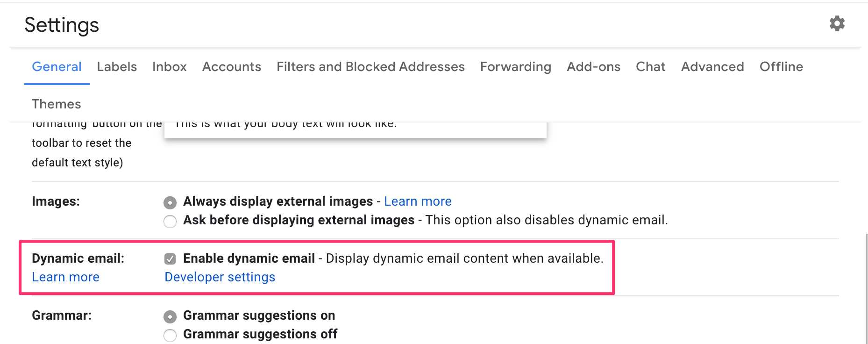Switch to the Forwarding tab
This screenshot has width=868, height=344.
coord(515,67)
